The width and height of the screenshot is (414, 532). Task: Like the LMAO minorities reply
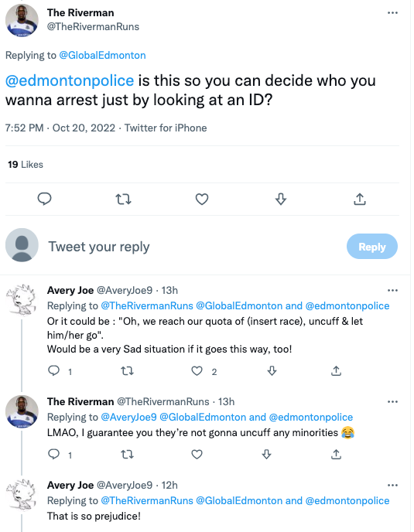(197, 455)
